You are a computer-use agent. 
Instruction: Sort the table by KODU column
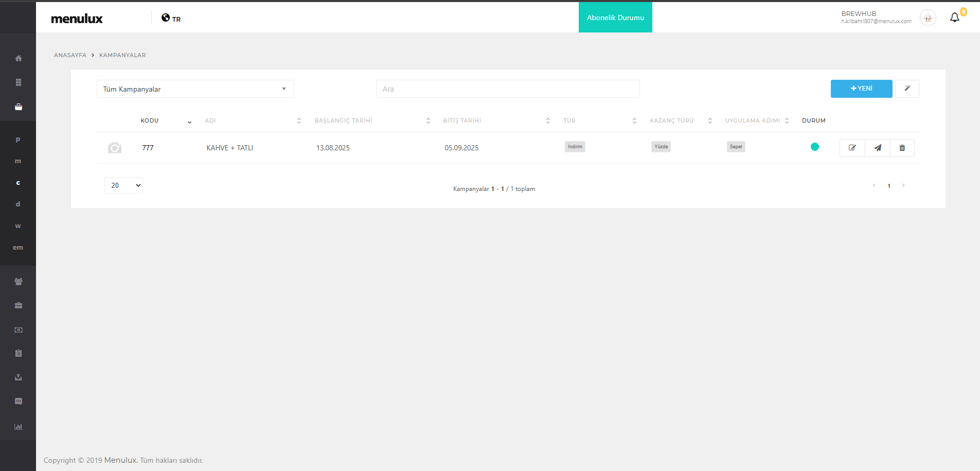[150, 120]
